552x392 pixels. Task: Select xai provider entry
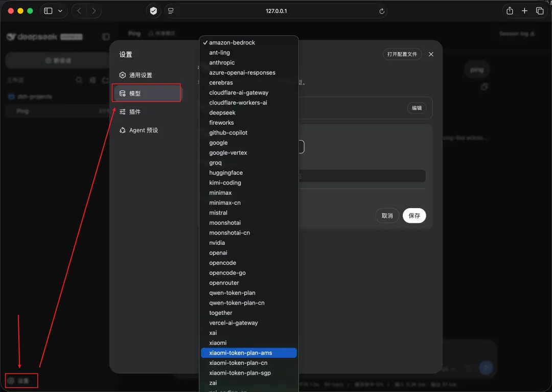(x=248, y=333)
